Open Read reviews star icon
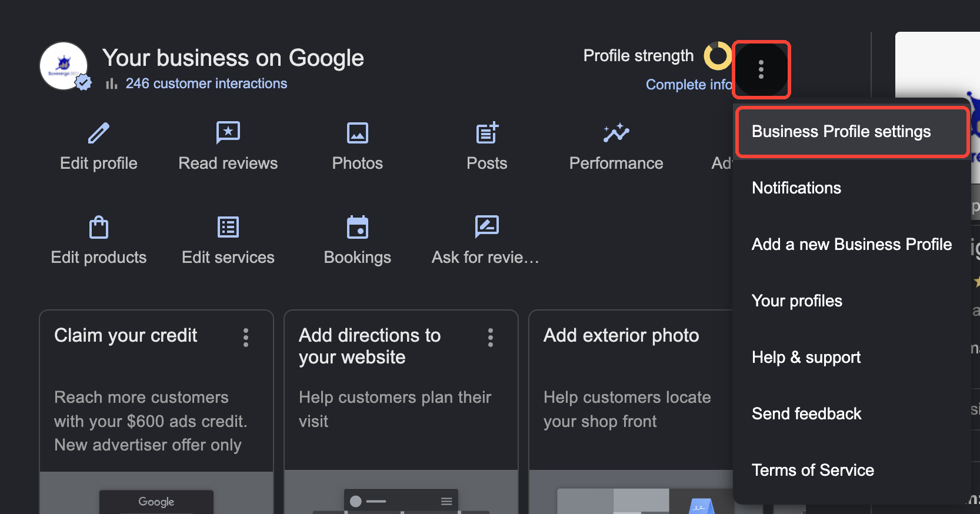 click(228, 133)
